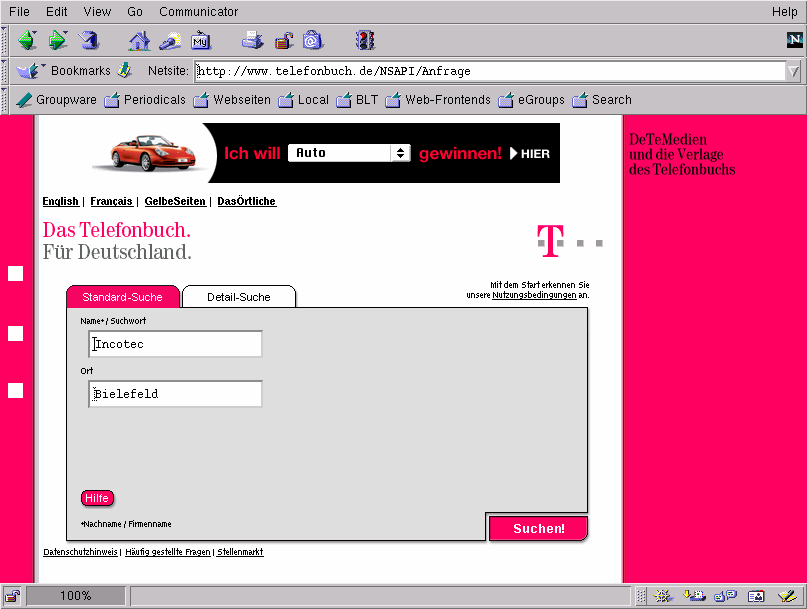Viewport: 807px width, 609px height.
Task: Open Navigator from the component bar
Action: click(x=663, y=596)
